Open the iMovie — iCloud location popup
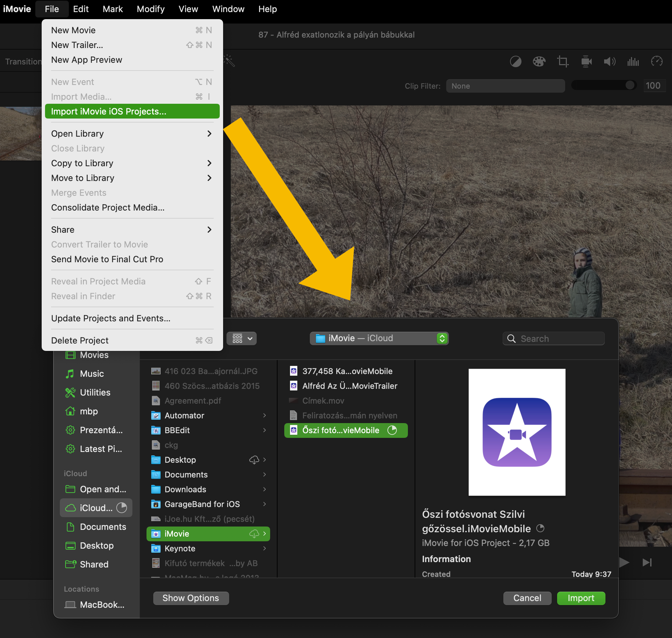 point(379,338)
